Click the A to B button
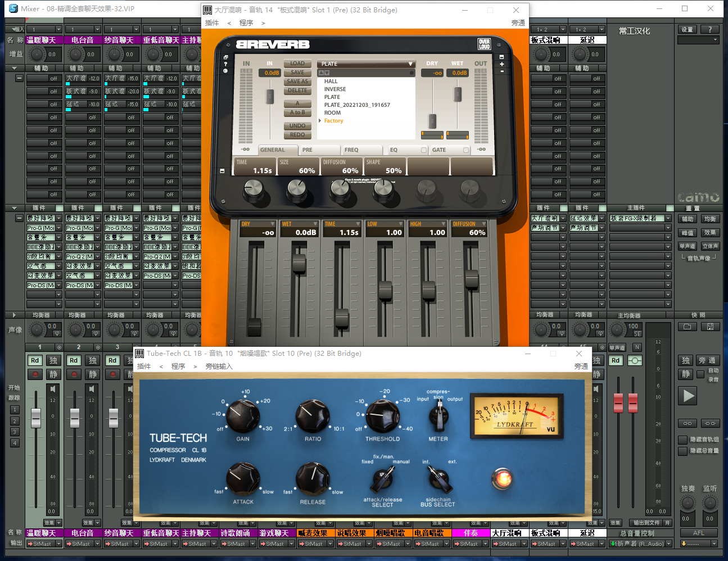The width and height of the screenshot is (728, 561). coord(297,112)
